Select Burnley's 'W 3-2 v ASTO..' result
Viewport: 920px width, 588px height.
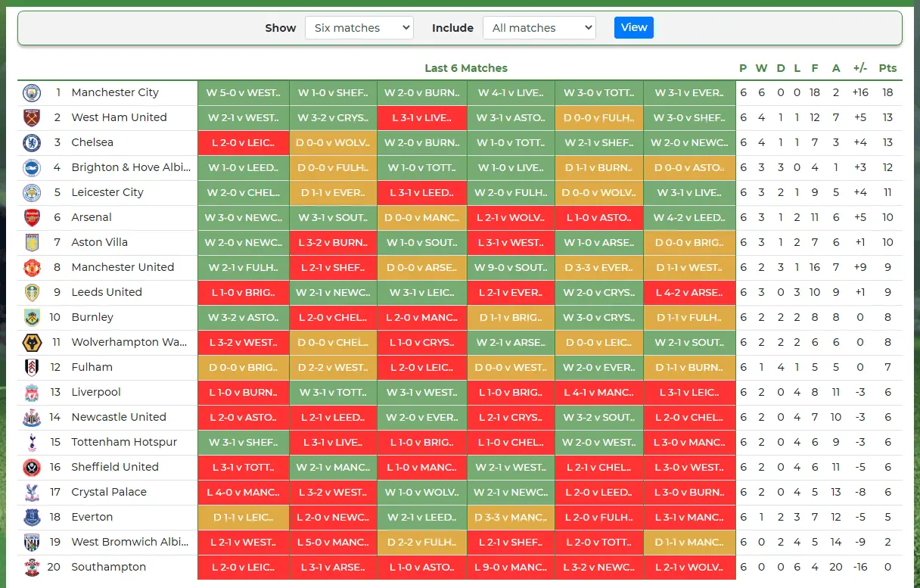(x=243, y=318)
